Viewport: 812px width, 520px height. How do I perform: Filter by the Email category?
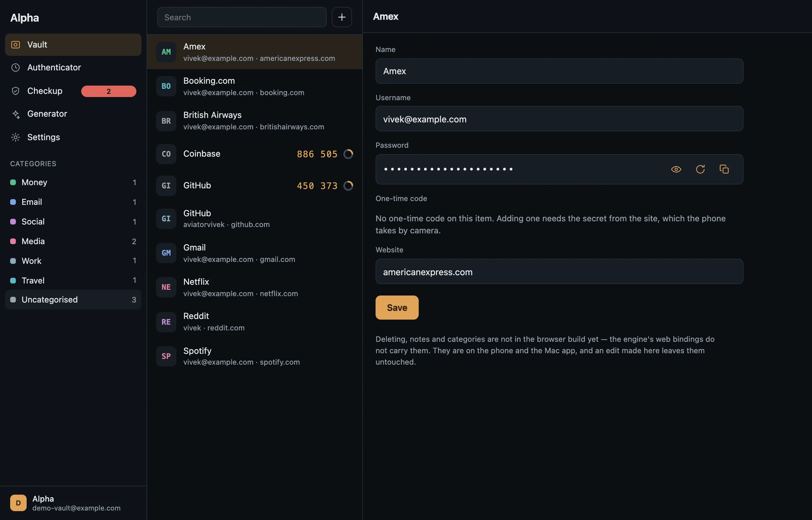[73, 202]
